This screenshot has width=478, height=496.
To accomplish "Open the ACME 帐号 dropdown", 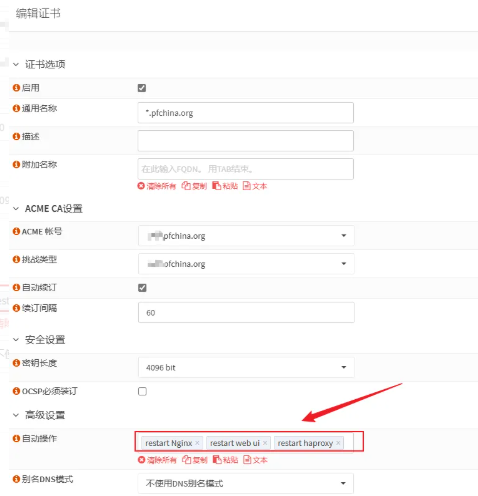I will point(246,236).
